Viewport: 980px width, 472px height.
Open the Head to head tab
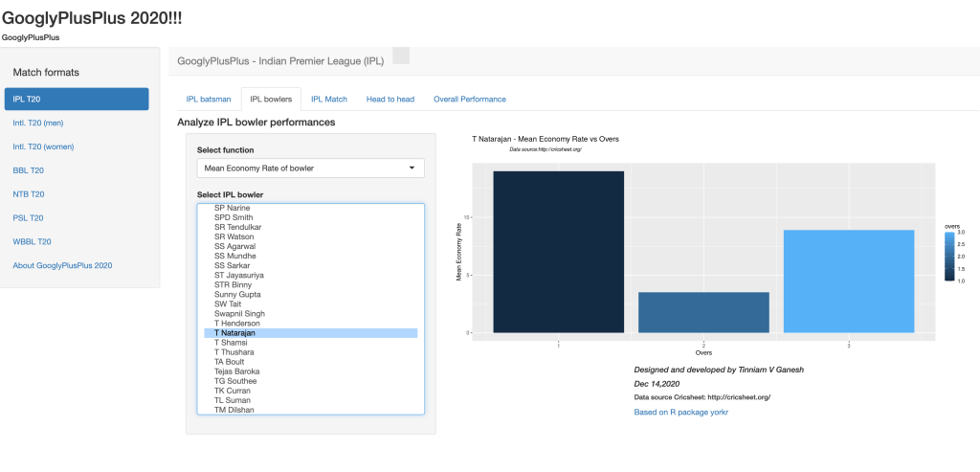click(x=390, y=99)
